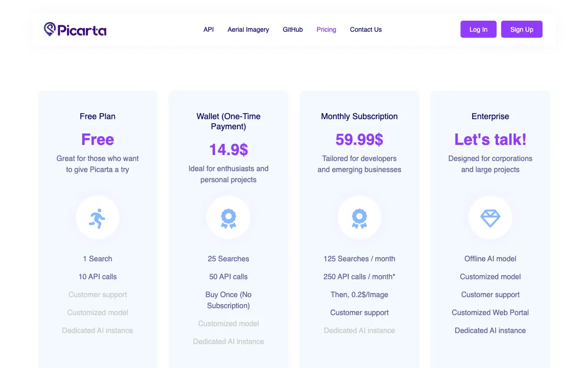Click Customer support in Monthly Subscription
This screenshot has height=368, width=588.
359,312
